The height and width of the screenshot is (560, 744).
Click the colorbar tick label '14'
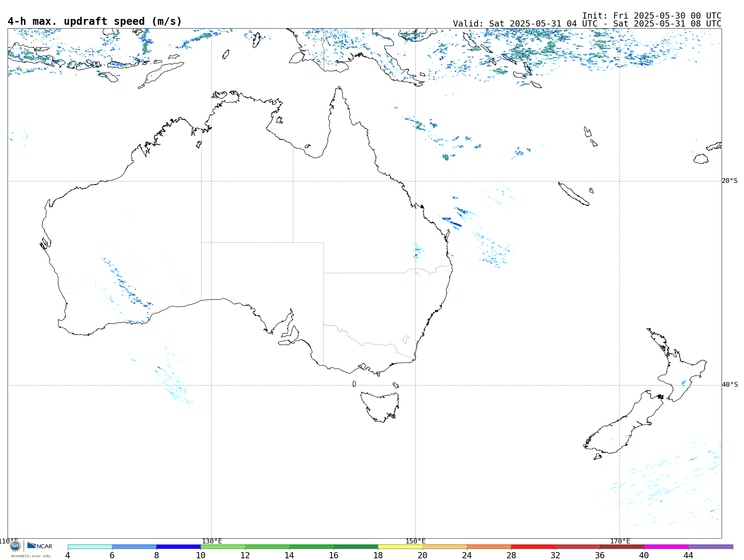(289, 556)
